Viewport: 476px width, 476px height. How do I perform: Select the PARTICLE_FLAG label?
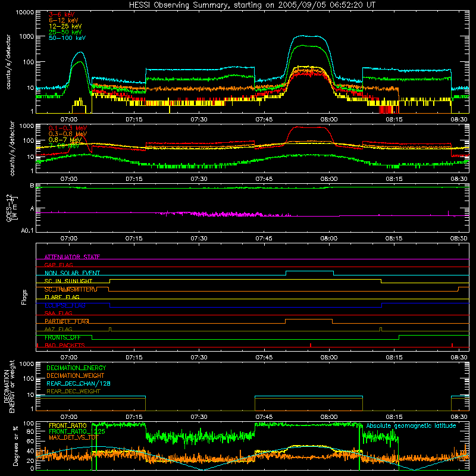(x=67, y=321)
